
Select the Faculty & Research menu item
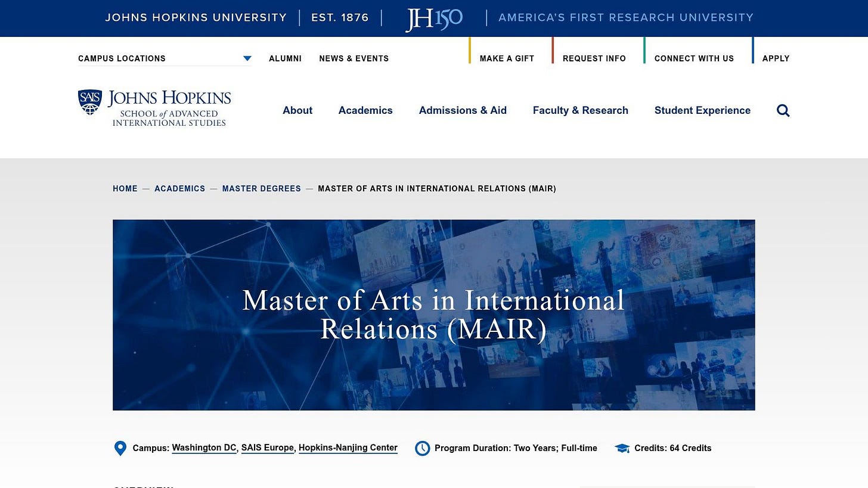click(580, 110)
